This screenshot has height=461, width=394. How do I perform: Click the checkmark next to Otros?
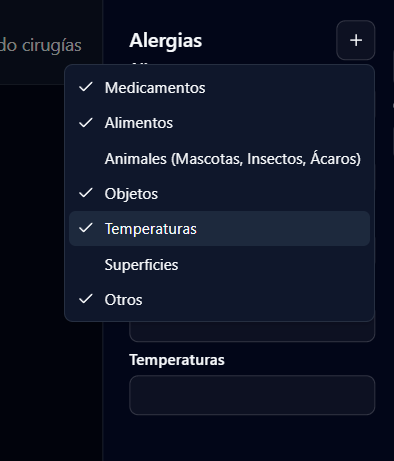tap(86, 299)
